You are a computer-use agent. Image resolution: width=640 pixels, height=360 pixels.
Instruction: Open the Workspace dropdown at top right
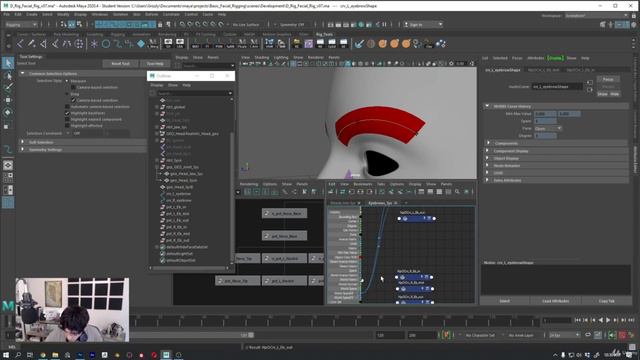[596, 16]
